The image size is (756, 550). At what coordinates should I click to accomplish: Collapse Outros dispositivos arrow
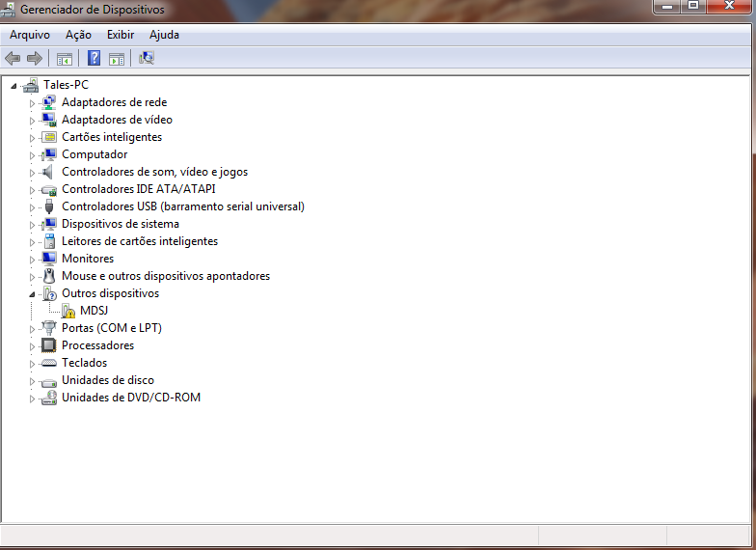33,294
